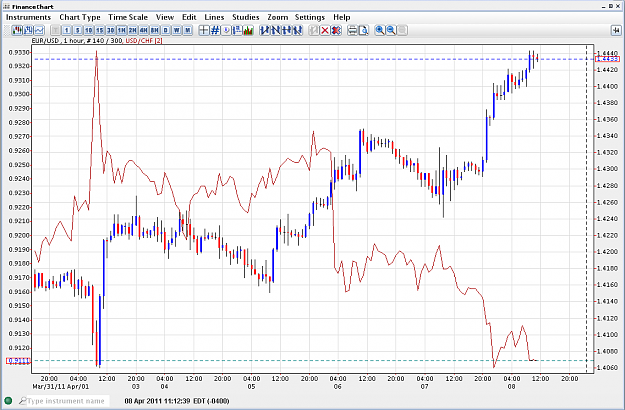Set time scale to 1 minute

(67, 30)
